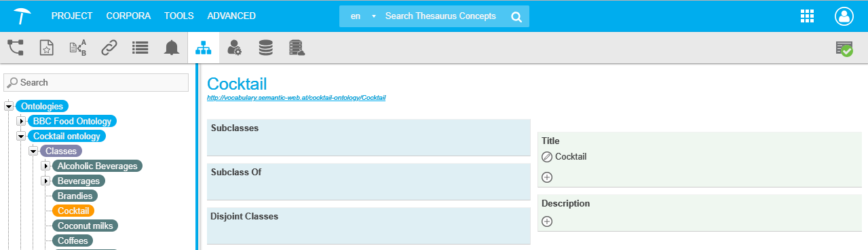Screen dimensions: 868x250
Task: Collapse the Ontologies tree node
Action: pyautogui.click(x=10, y=107)
